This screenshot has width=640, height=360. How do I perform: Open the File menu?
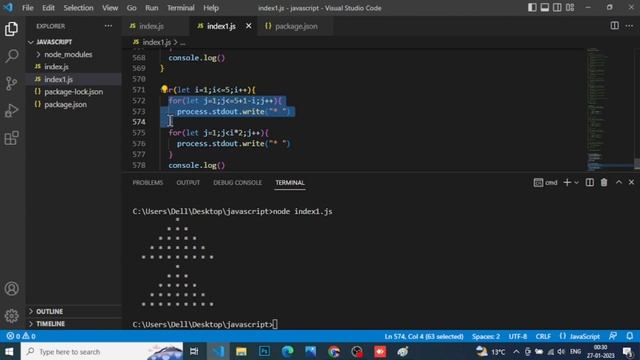(x=28, y=8)
